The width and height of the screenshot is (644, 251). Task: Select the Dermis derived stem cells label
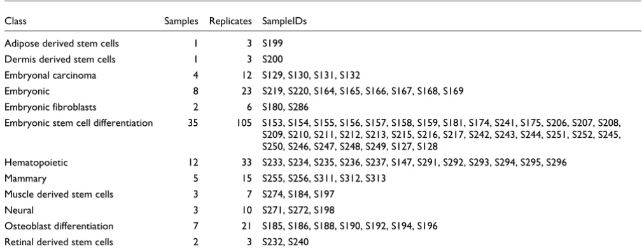60,59
